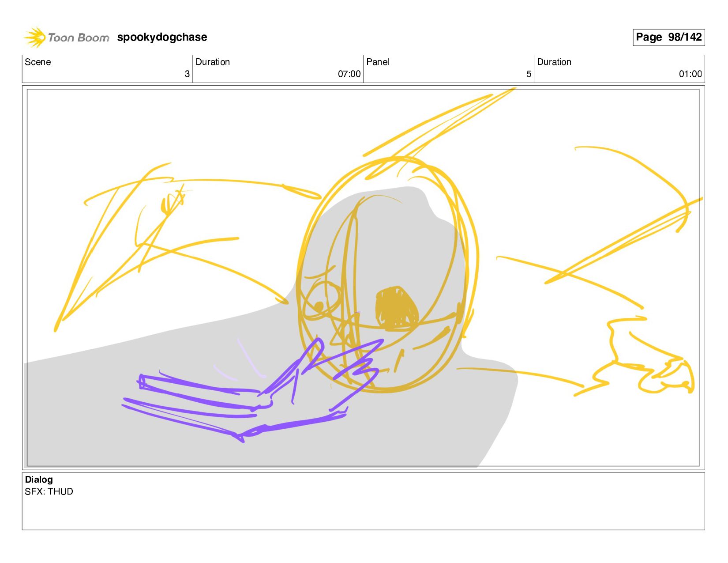728x563 pixels.
Task: Click the 'Scene' header label
Action: (38, 62)
